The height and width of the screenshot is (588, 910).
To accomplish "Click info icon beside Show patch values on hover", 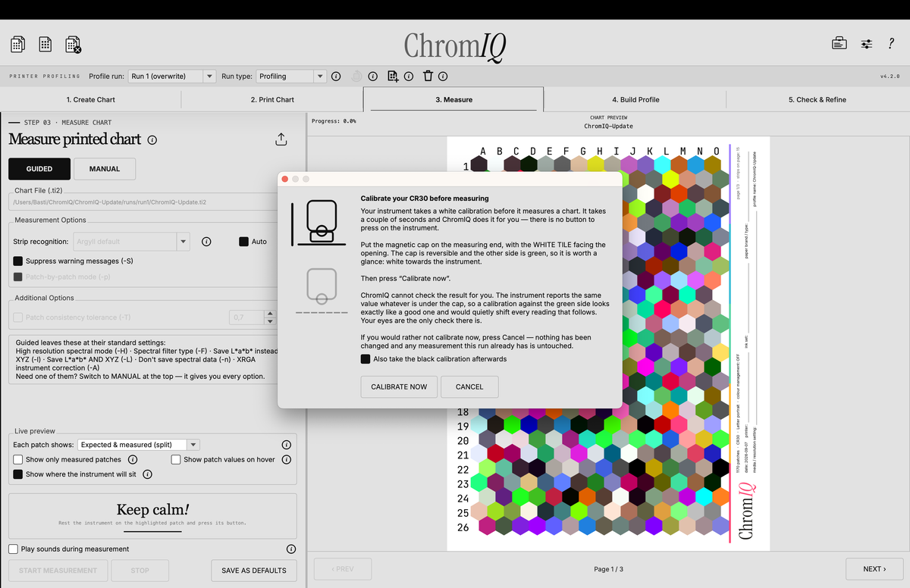I will (x=287, y=459).
